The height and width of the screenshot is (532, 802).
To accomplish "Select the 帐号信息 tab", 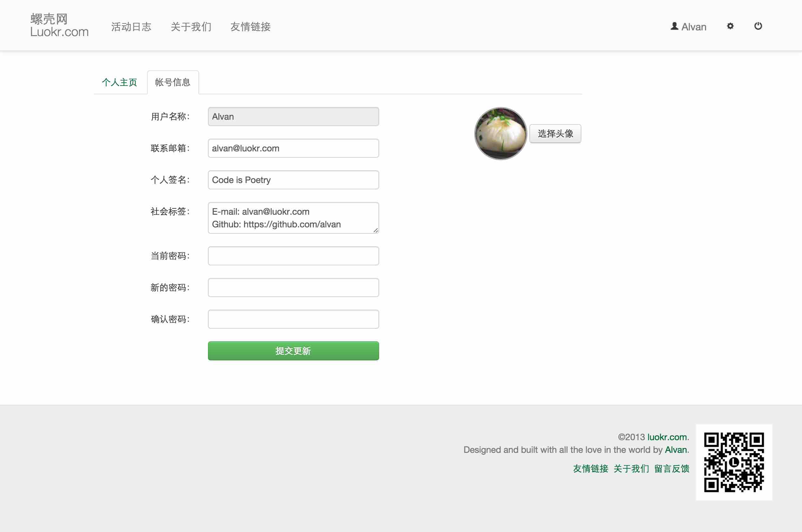I will tap(172, 82).
